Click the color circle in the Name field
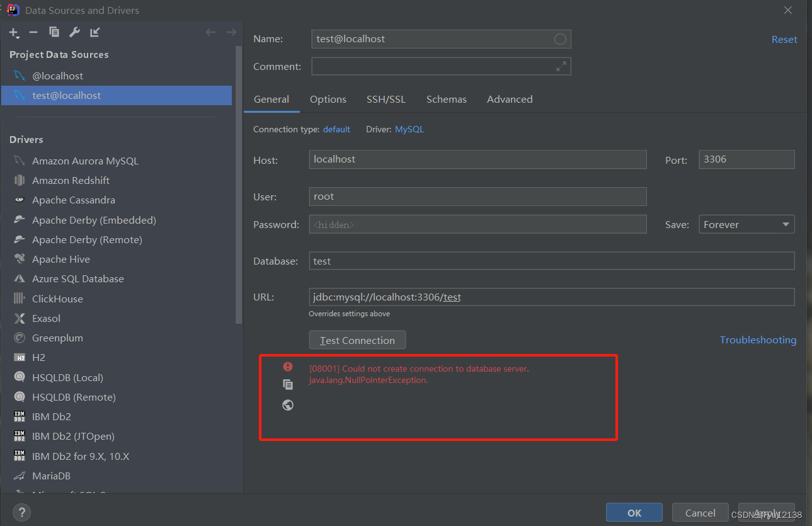812x526 pixels. point(560,39)
